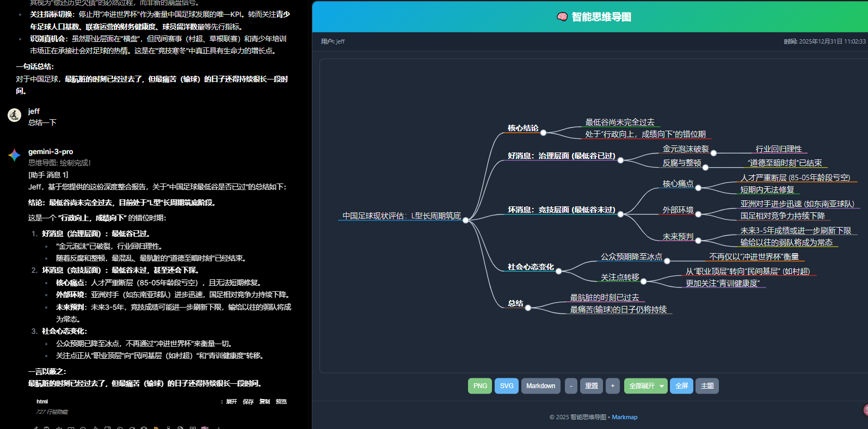The height and width of the screenshot is (429, 868).
Task: Export mind map as SVG
Action: pos(507,386)
